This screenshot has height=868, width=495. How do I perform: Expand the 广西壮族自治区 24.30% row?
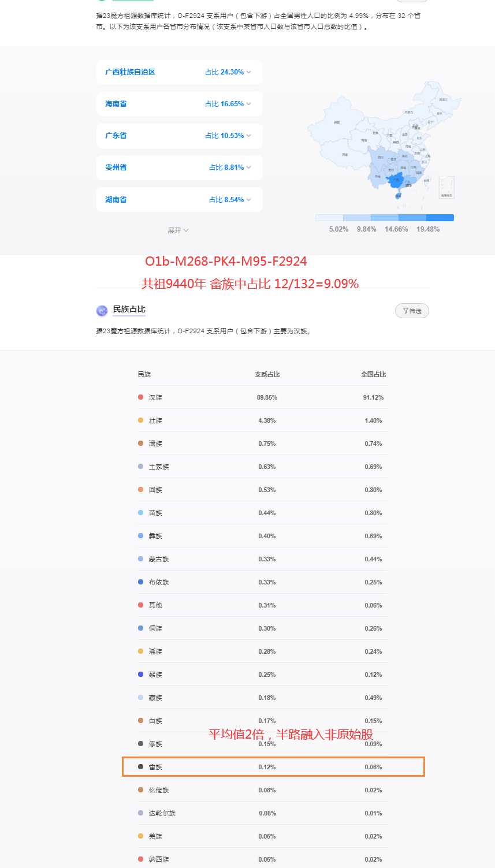248,72
